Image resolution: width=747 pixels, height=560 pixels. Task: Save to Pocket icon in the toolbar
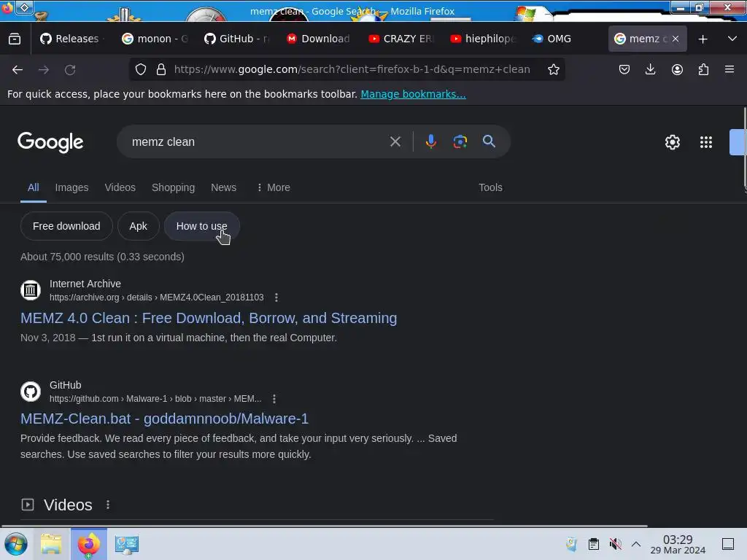pyautogui.click(x=624, y=69)
